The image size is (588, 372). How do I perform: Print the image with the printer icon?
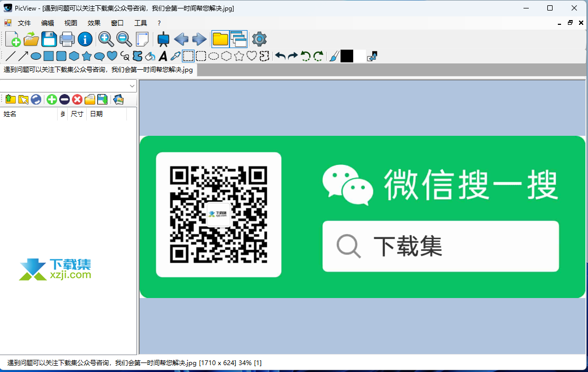(x=67, y=39)
